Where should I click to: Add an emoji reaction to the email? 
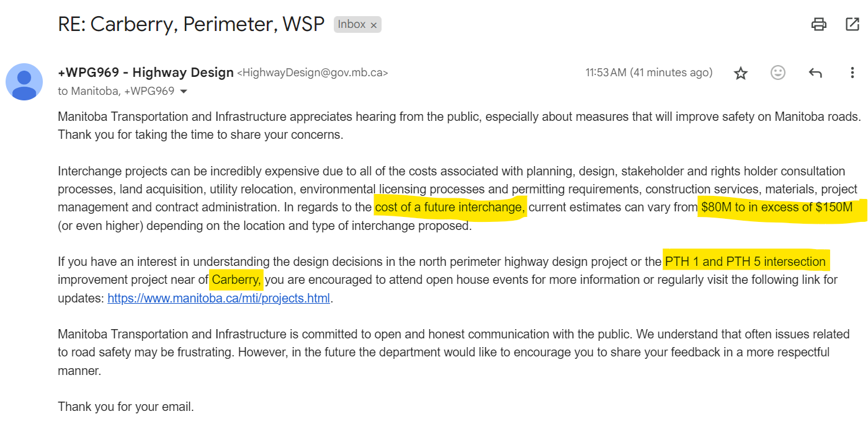point(777,73)
